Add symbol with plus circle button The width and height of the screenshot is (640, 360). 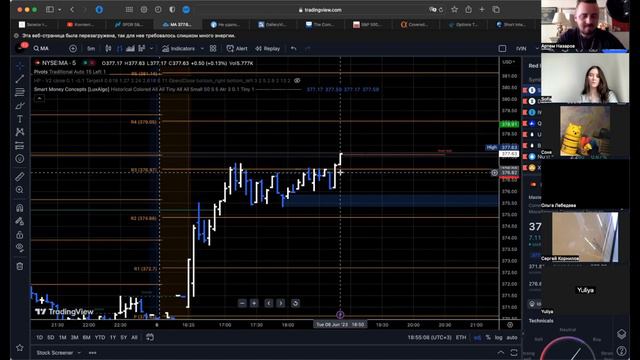pyautogui.click(x=73, y=49)
